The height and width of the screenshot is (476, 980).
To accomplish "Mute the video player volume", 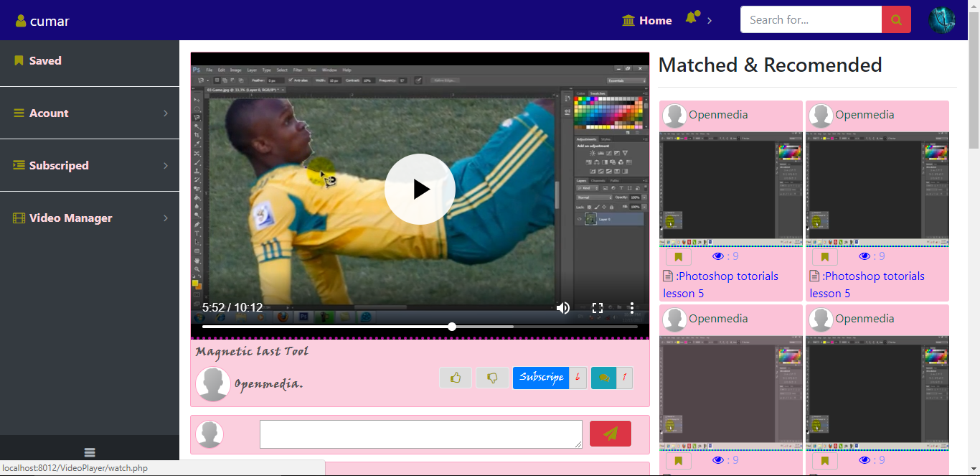I will pos(563,307).
